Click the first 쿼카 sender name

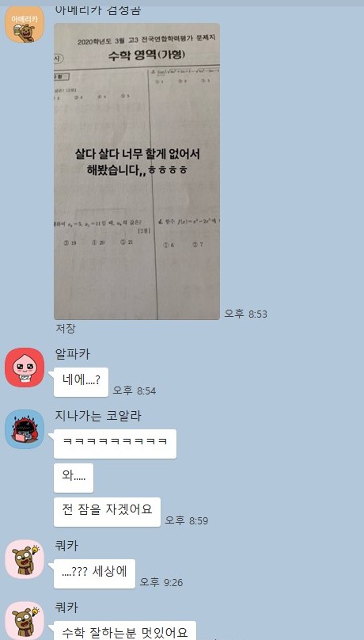[x=66, y=546]
